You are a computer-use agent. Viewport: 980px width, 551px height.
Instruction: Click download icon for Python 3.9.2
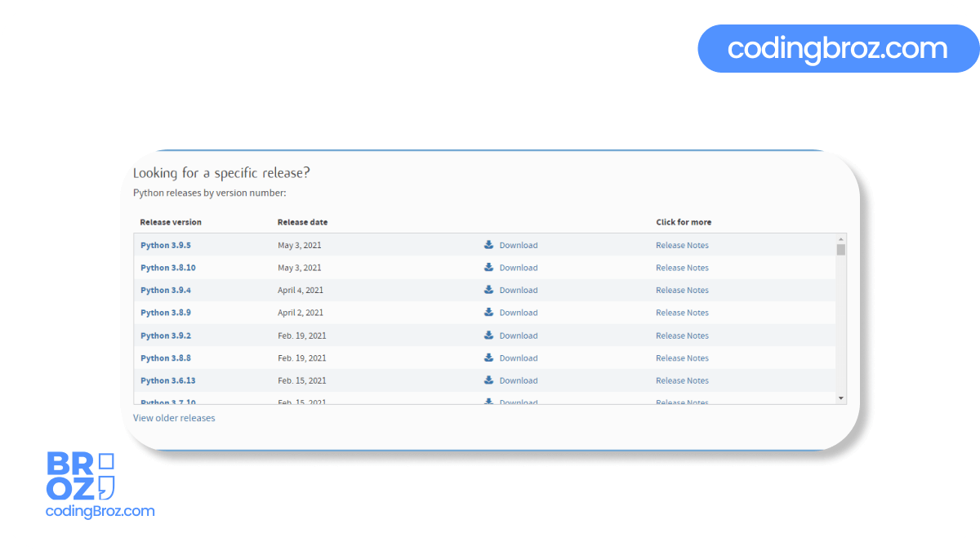click(488, 335)
